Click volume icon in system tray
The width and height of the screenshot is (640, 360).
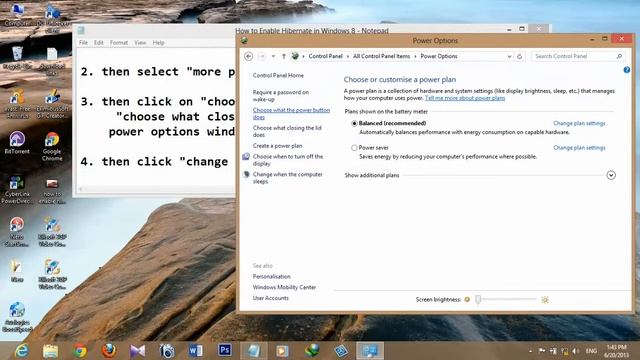pyautogui.click(x=576, y=351)
